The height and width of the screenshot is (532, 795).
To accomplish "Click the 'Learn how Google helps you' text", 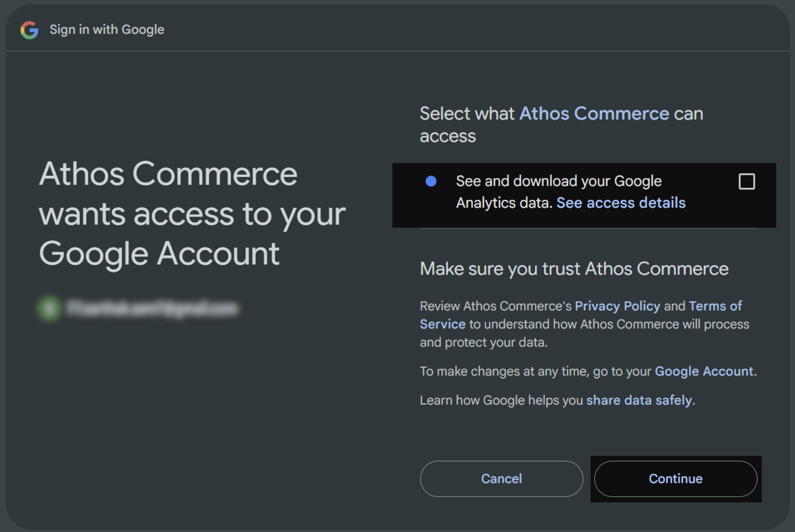I will 501,400.
